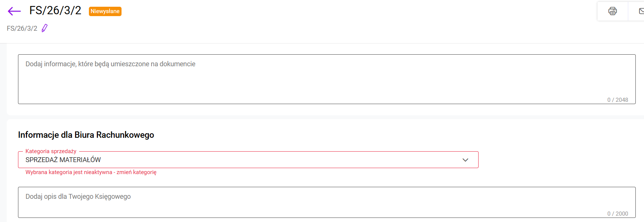Click the 0 / 2000 character counter
This screenshot has width=644, height=222.
tap(617, 214)
